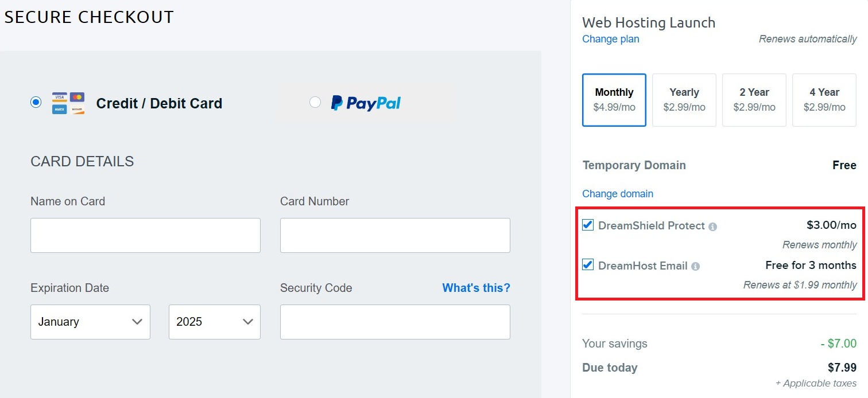Select the PayPal payment radio button
The height and width of the screenshot is (398, 868).
click(x=315, y=103)
